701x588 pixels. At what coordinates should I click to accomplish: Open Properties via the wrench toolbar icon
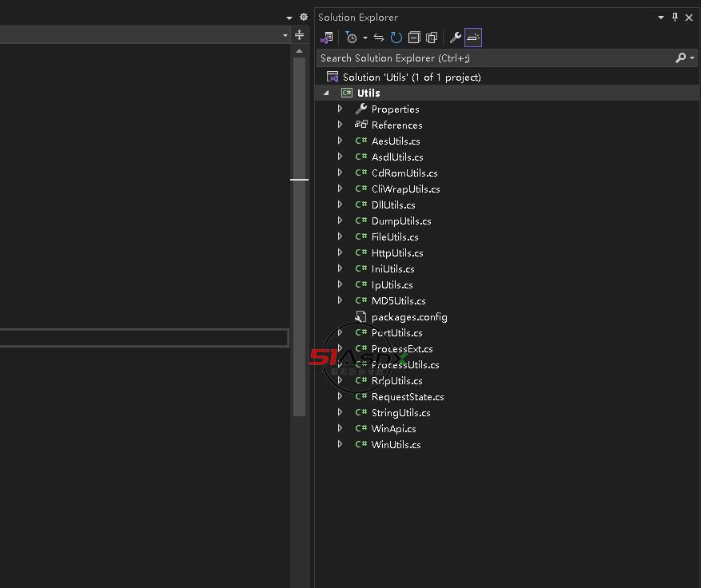point(456,38)
